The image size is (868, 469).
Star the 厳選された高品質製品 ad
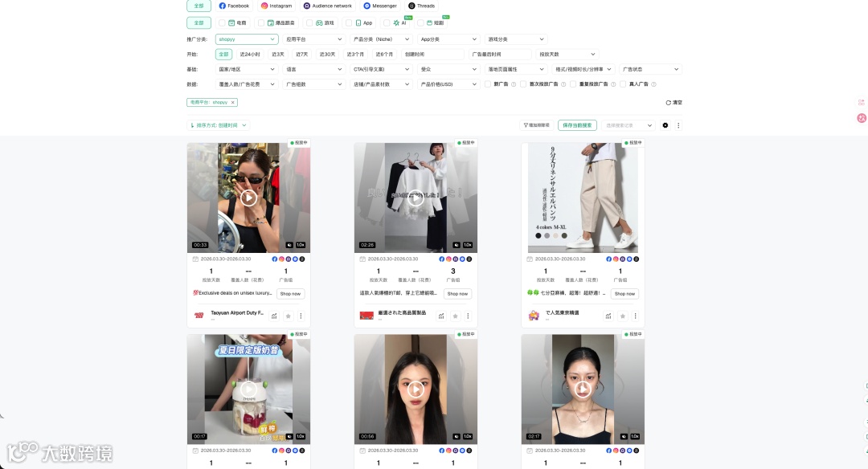point(455,316)
